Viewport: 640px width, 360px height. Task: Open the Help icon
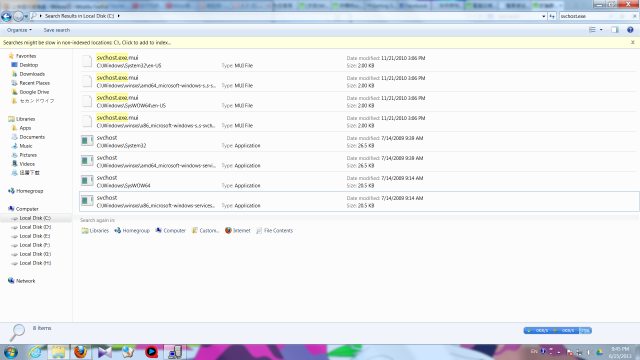(x=630, y=30)
